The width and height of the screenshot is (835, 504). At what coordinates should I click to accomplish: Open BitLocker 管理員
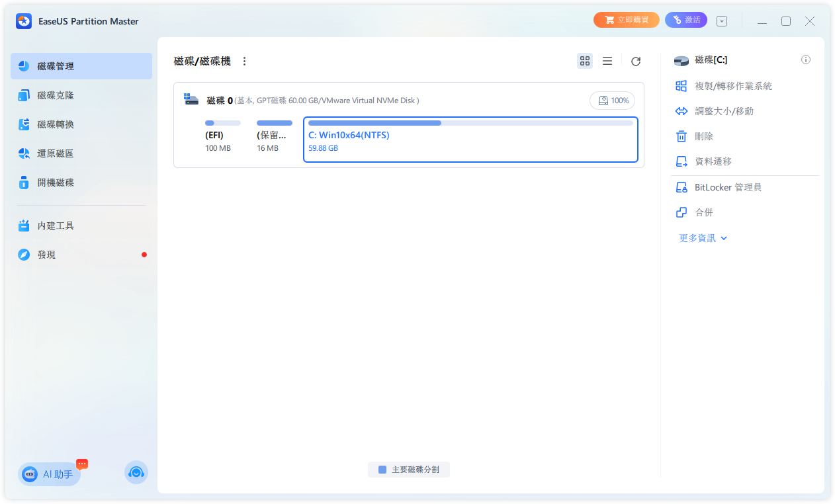click(x=728, y=187)
